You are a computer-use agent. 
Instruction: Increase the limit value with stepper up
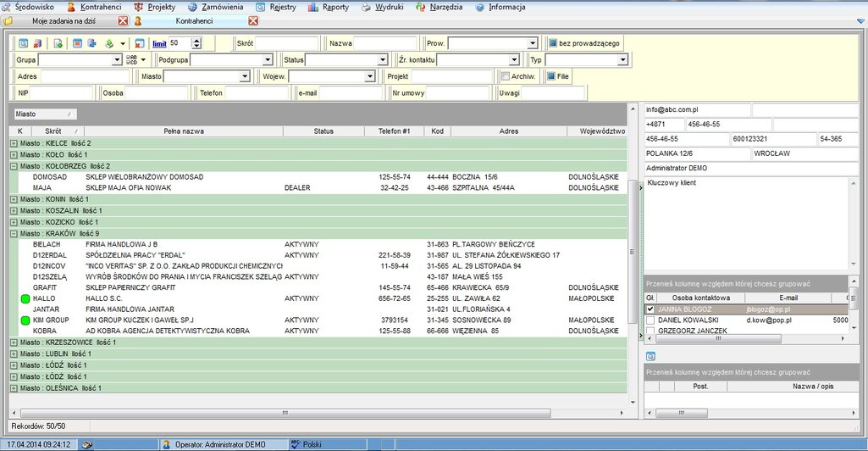coord(197,41)
